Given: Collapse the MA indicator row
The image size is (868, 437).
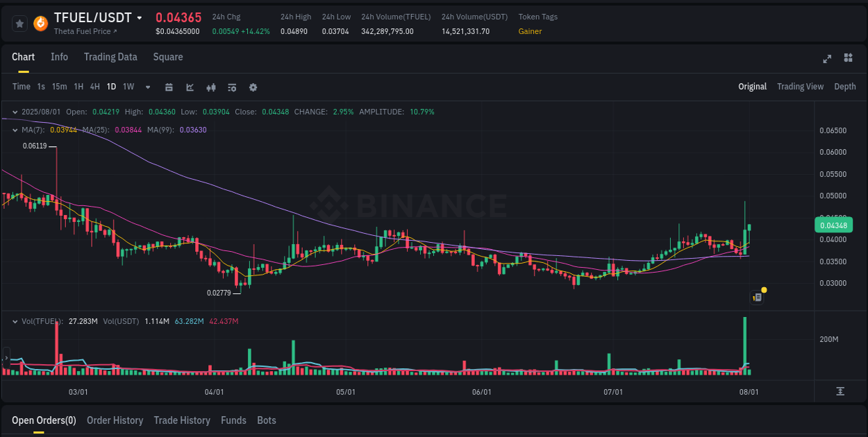Looking at the screenshot, I should coord(15,130).
